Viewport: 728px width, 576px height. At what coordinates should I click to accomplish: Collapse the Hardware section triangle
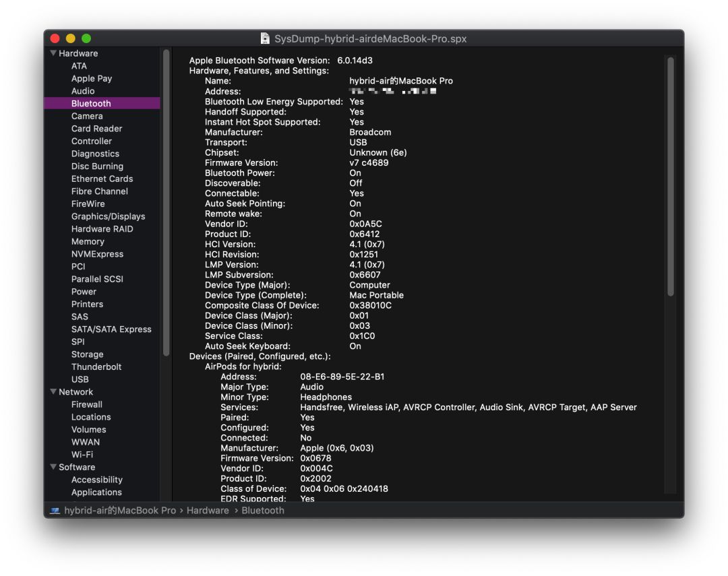(53, 53)
